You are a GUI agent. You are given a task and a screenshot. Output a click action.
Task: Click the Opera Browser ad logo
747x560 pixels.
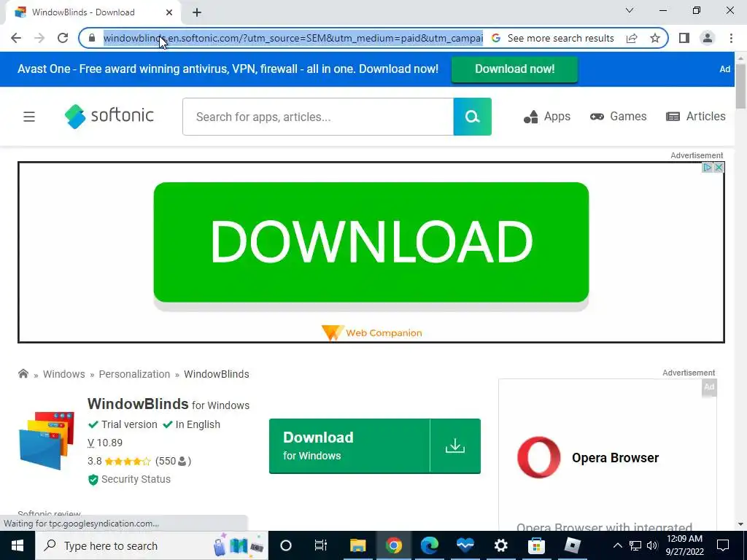point(539,457)
